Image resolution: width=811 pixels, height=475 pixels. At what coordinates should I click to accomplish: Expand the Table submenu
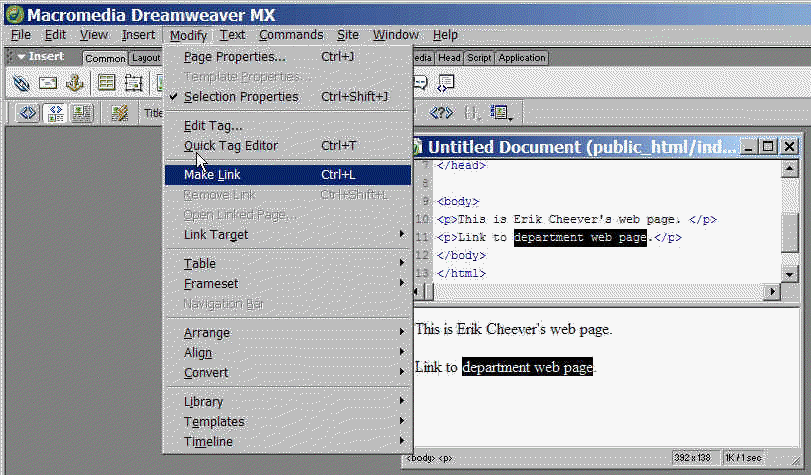coord(287,263)
